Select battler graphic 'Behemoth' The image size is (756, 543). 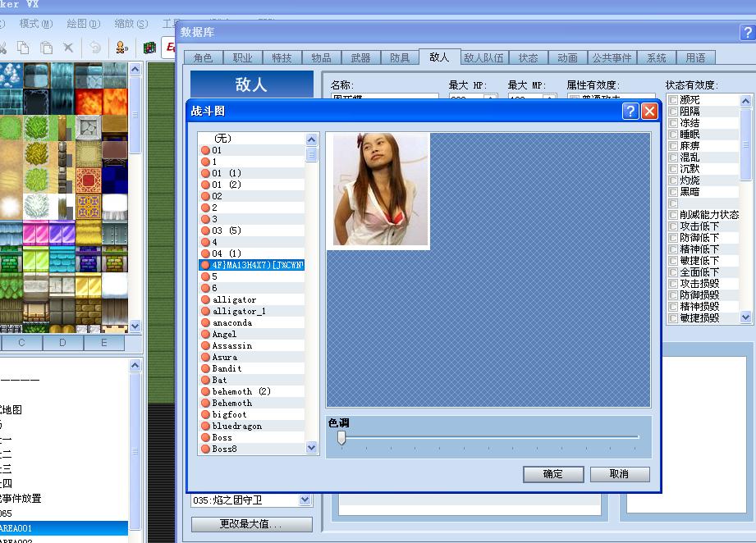(x=252, y=404)
